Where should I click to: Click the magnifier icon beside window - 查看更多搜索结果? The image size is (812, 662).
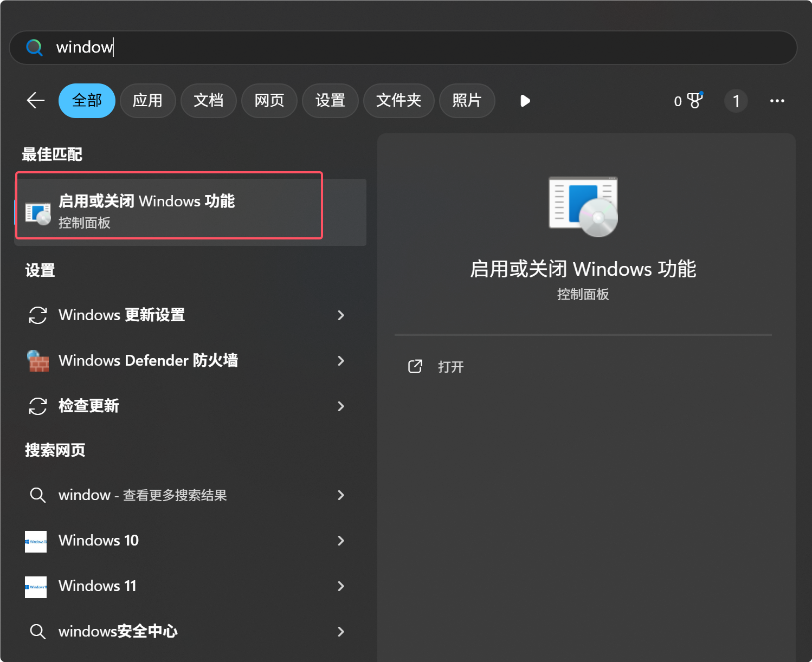(x=37, y=495)
